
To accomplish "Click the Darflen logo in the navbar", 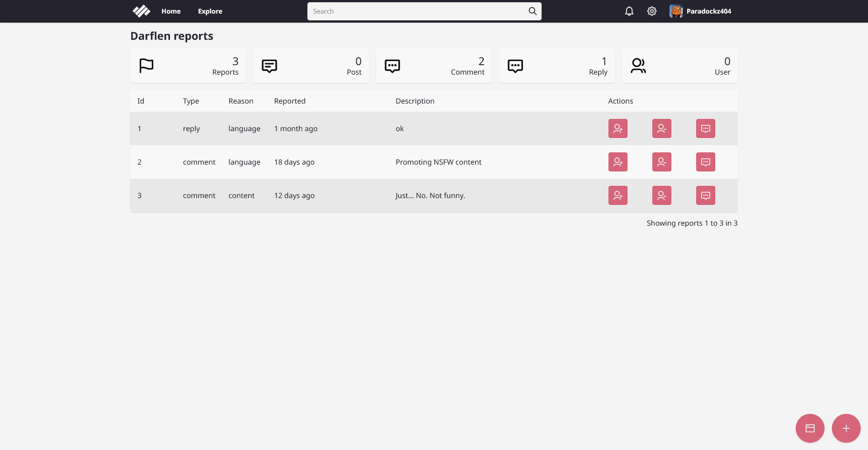I will tap(142, 11).
